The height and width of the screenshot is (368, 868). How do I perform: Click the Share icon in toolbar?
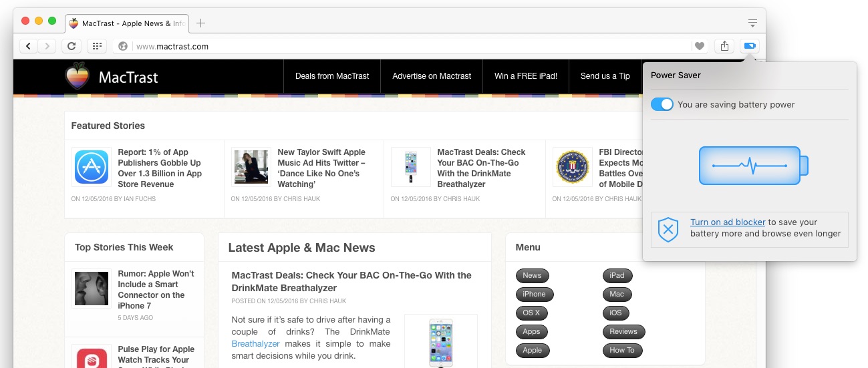pos(724,46)
